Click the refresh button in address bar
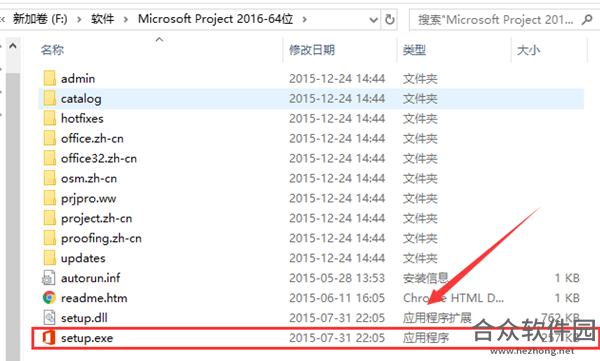Viewport: 600px width, 361px height. click(x=390, y=19)
